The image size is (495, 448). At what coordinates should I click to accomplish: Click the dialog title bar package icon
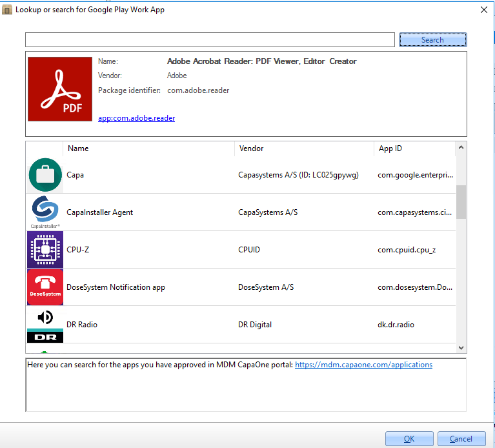(6, 10)
